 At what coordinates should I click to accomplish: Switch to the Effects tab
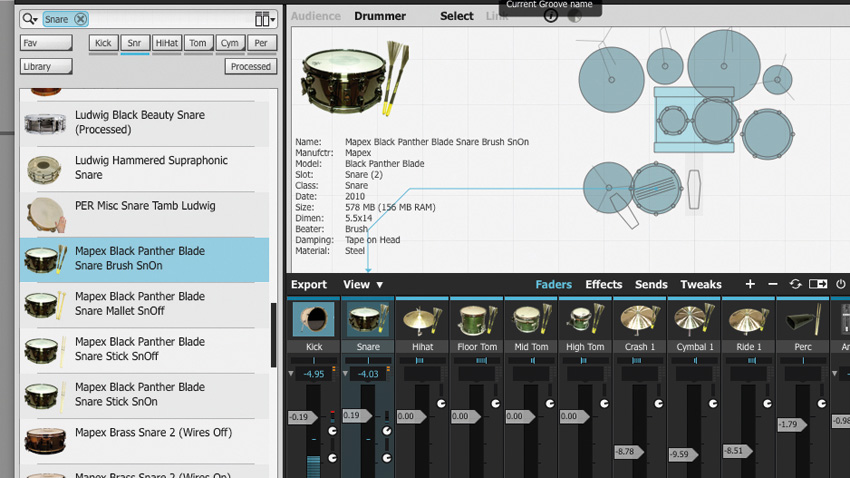pos(603,285)
